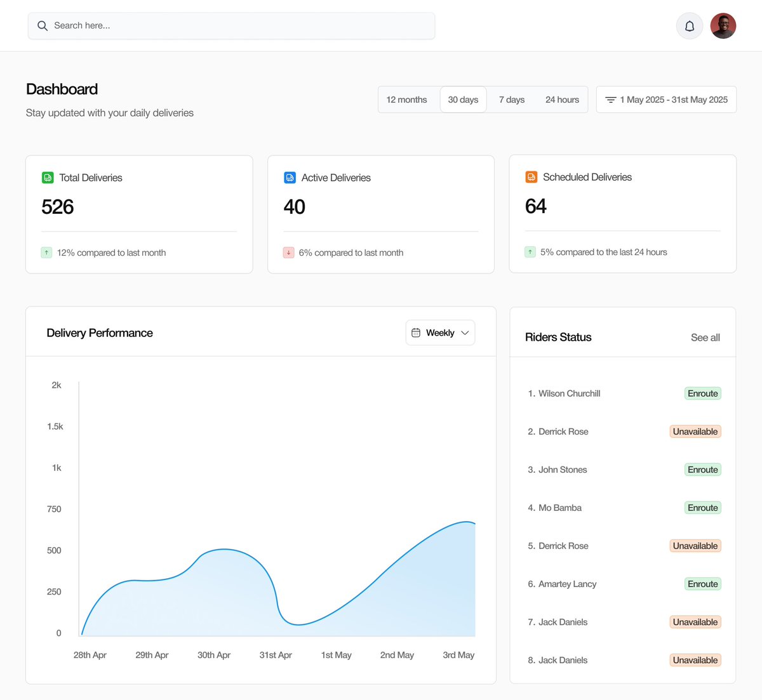Screen dimensions: 762x700
Task: Click the Delivery Performance heading
Action: pos(100,333)
